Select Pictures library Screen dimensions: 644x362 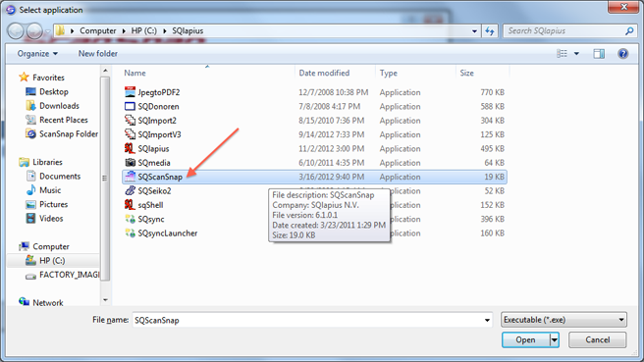tap(53, 204)
